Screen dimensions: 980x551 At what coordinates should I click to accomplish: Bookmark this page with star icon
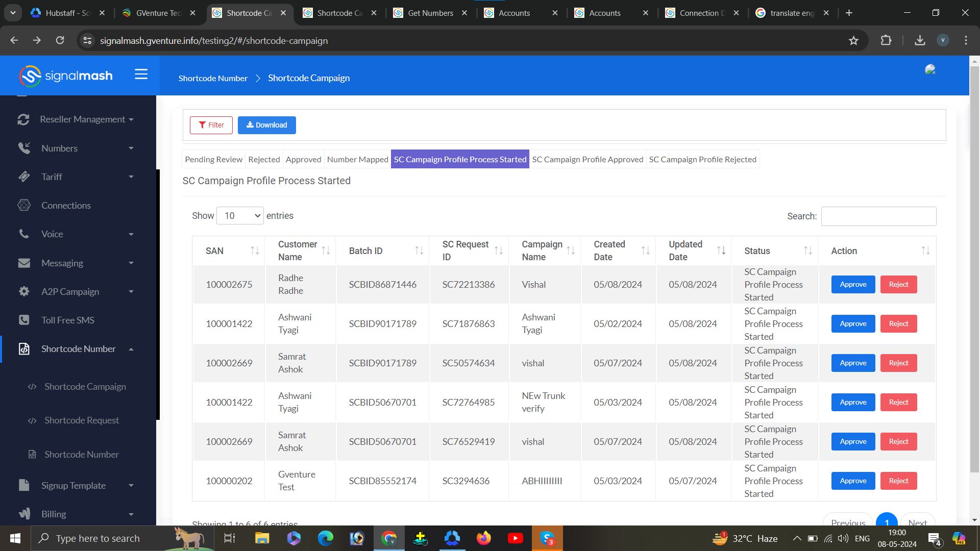853,40
